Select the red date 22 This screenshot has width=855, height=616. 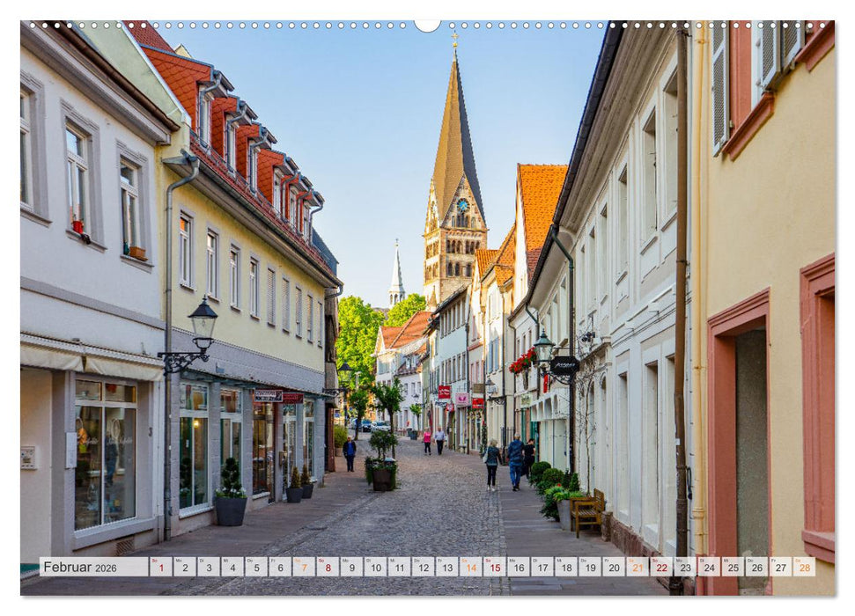[x=660, y=569]
